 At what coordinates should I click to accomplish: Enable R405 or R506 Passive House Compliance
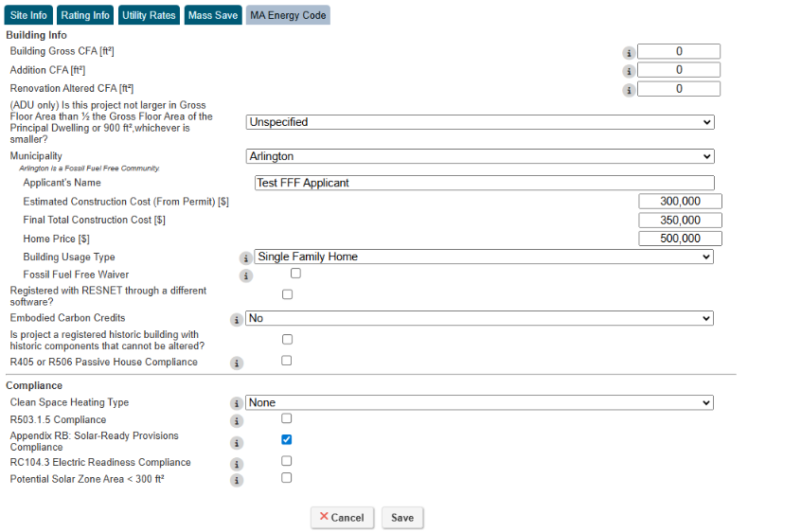(287, 361)
